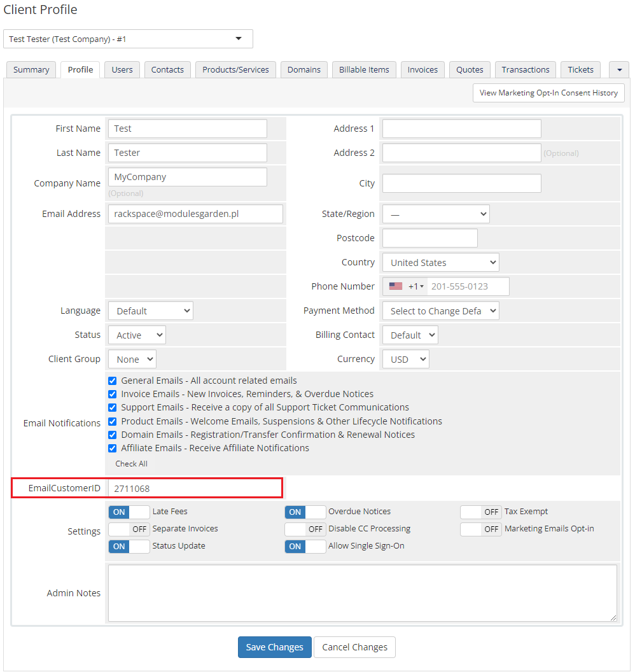Switch to the Domains tab

coord(304,70)
